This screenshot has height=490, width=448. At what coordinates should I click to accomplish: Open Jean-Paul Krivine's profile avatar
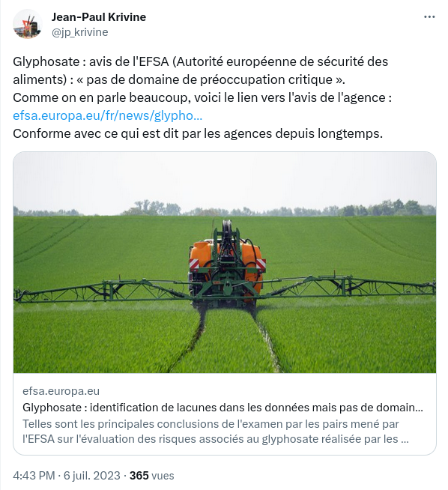click(28, 24)
